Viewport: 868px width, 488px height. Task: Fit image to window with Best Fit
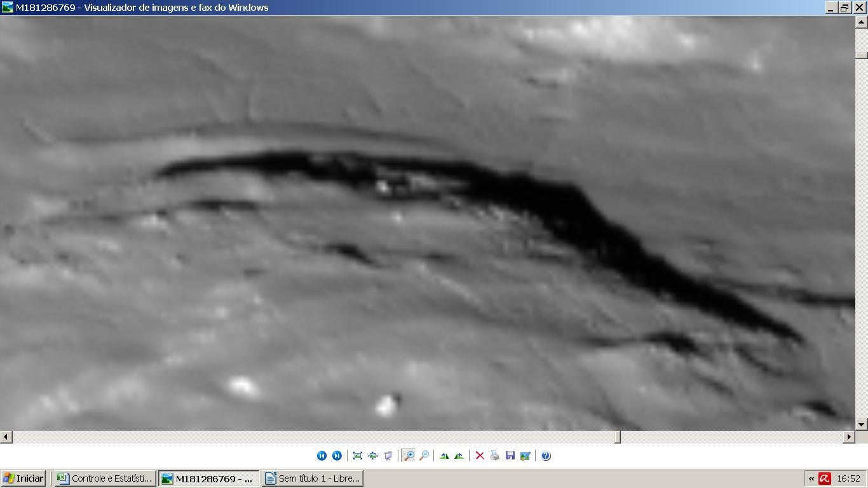358,456
